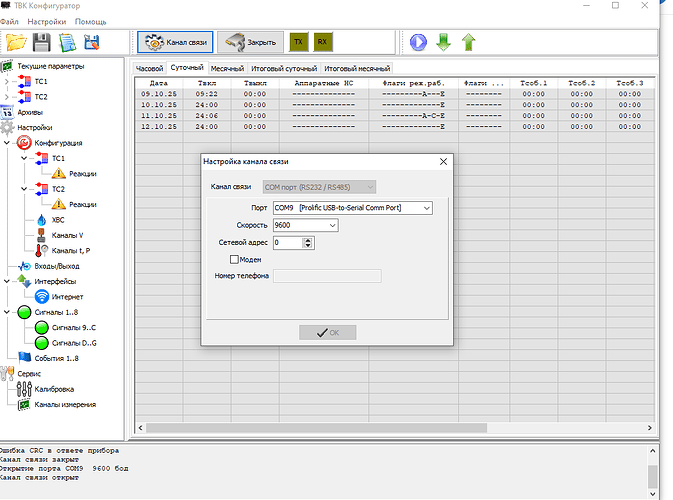
Task: Save using the floppy disk toolbar icon
Action: coord(42,42)
